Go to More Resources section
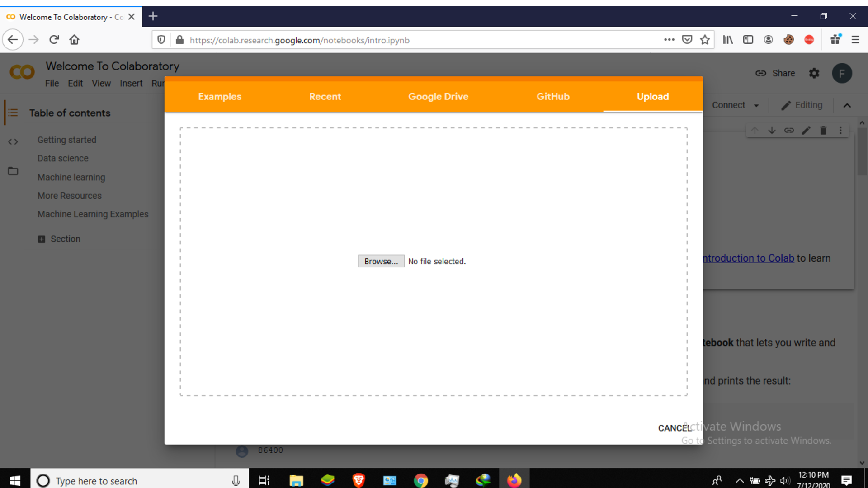 pyautogui.click(x=70, y=196)
